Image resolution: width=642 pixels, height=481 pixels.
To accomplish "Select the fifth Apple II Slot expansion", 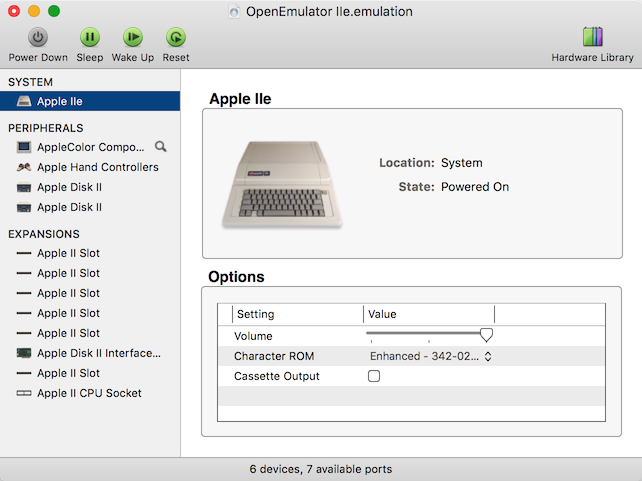I will 90,333.
